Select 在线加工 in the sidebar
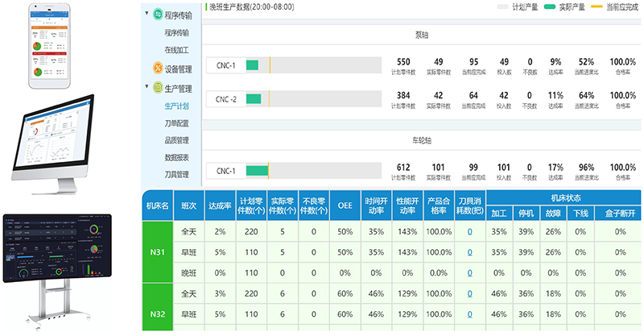The height and width of the screenshot is (336, 644). [176, 50]
